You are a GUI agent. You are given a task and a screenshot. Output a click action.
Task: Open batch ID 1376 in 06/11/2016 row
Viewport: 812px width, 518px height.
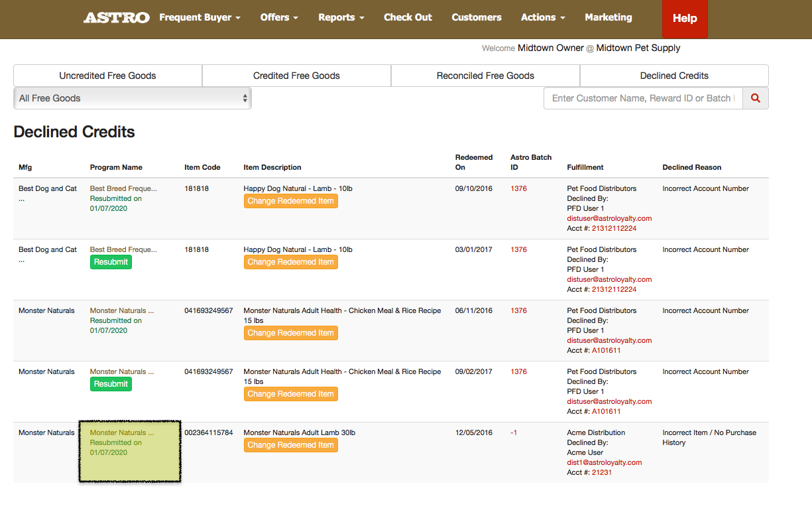[x=518, y=310]
